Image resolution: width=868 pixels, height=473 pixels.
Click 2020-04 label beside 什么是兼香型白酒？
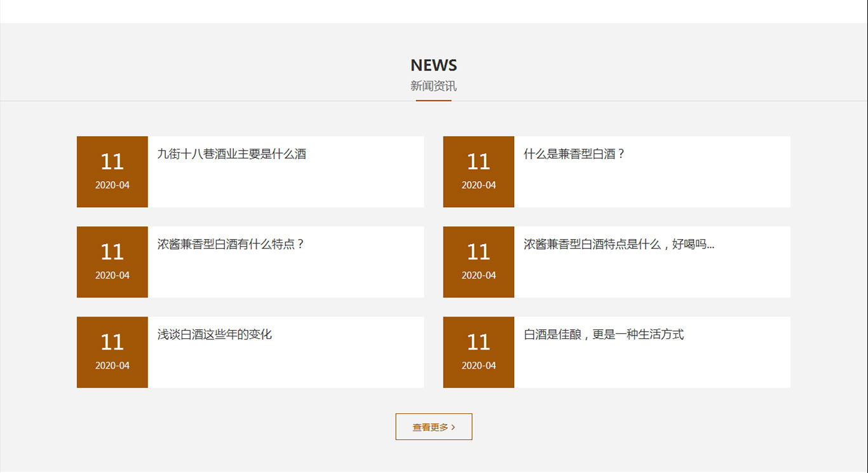point(478,185)
